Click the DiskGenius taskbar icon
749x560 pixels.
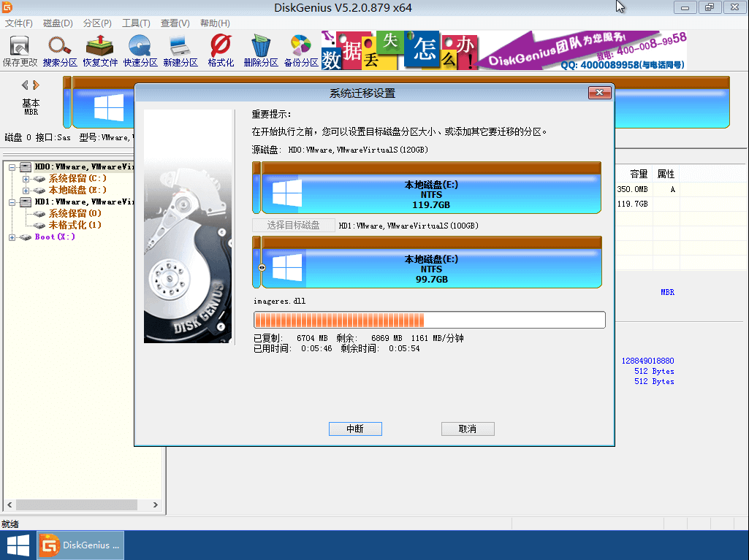(80, 545)
